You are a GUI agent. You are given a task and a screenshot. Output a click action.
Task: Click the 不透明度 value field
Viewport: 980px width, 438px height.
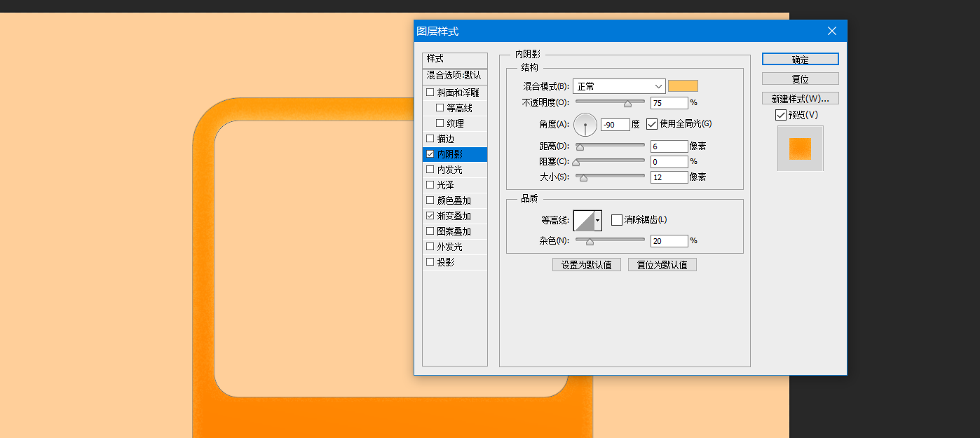(669, 103)
